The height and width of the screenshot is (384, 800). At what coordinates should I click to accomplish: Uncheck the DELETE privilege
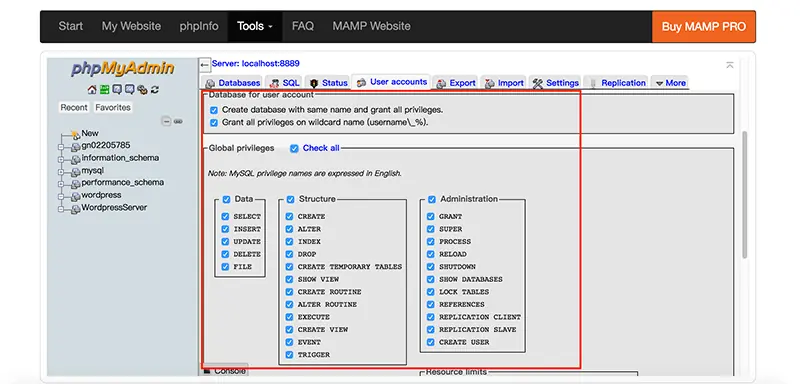[x=225, y=254]
